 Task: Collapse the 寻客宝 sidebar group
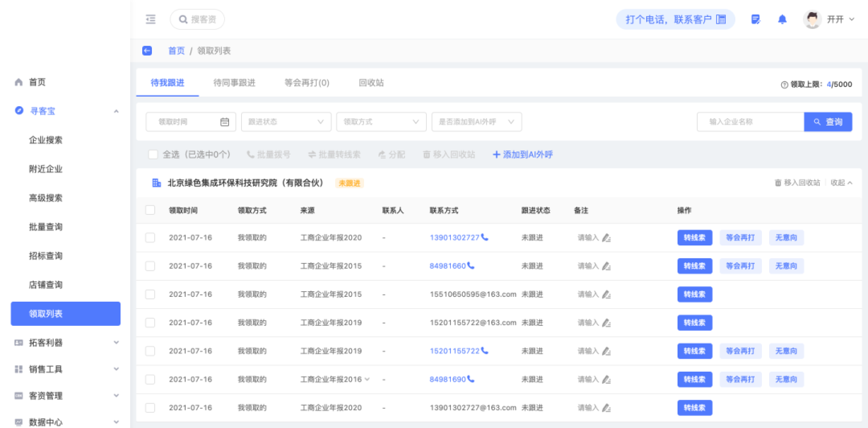[x=116, y=111]
